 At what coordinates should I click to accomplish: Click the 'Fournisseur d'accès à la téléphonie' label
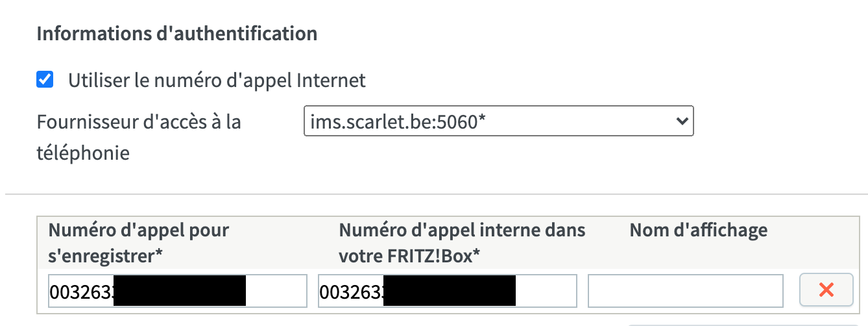coord(139,121)
